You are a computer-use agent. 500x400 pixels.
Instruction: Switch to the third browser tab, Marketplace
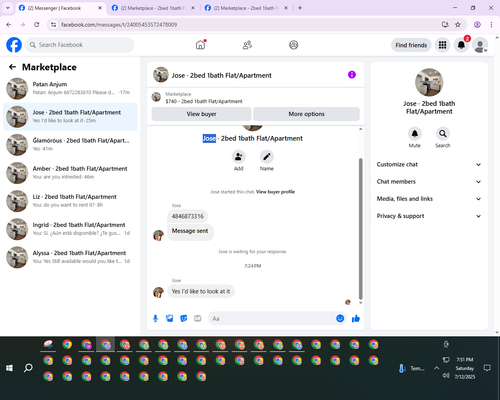pos(246,8)
